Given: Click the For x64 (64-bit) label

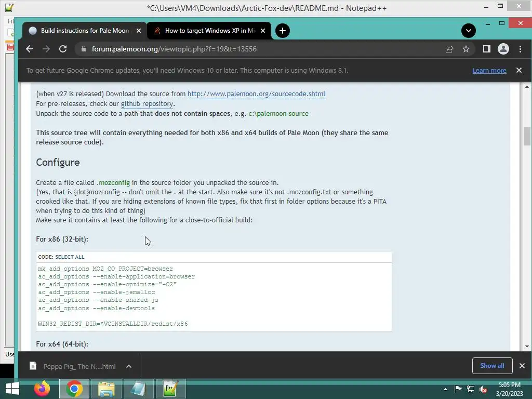Looking at the screenshot, I should pyautogui.click(x=62, y=344).
